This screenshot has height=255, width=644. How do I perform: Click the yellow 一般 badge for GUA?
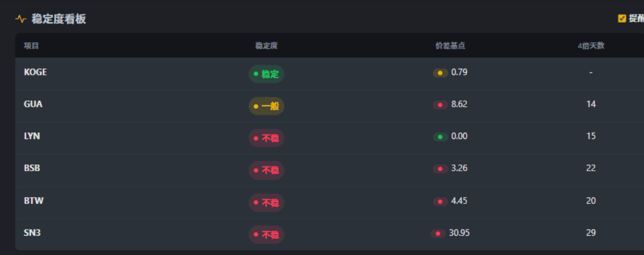266,106
